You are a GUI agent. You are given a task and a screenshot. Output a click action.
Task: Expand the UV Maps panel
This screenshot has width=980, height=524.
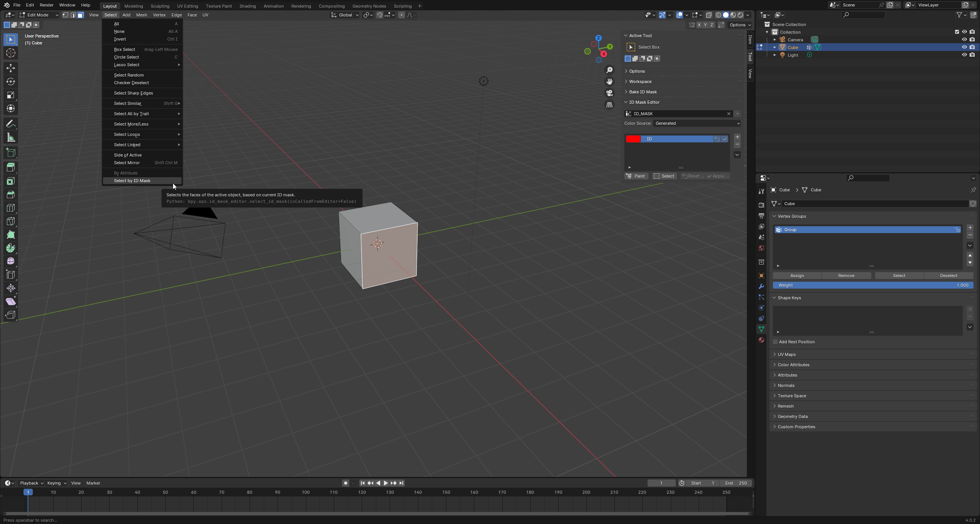787,354
